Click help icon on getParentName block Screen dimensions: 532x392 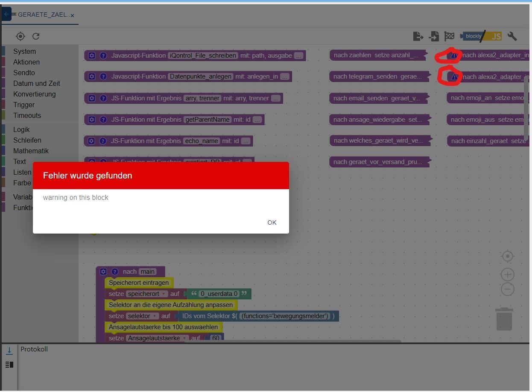click(x=103, y=120)
